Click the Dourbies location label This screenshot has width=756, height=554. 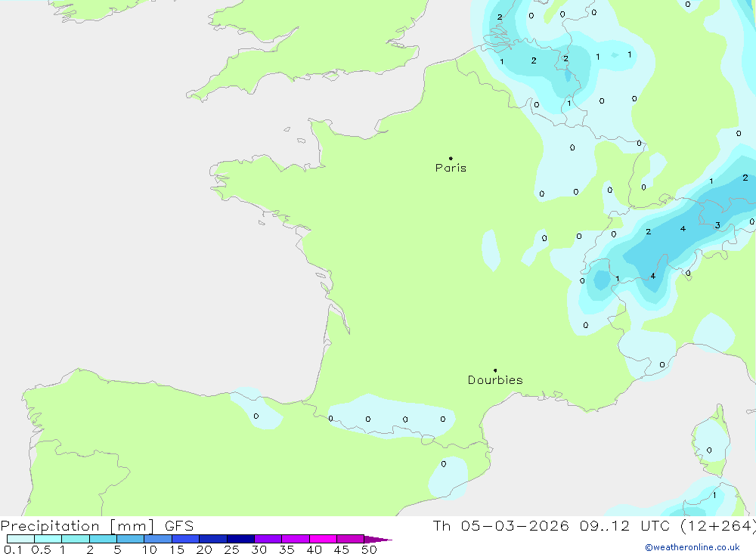pos(495,380)
